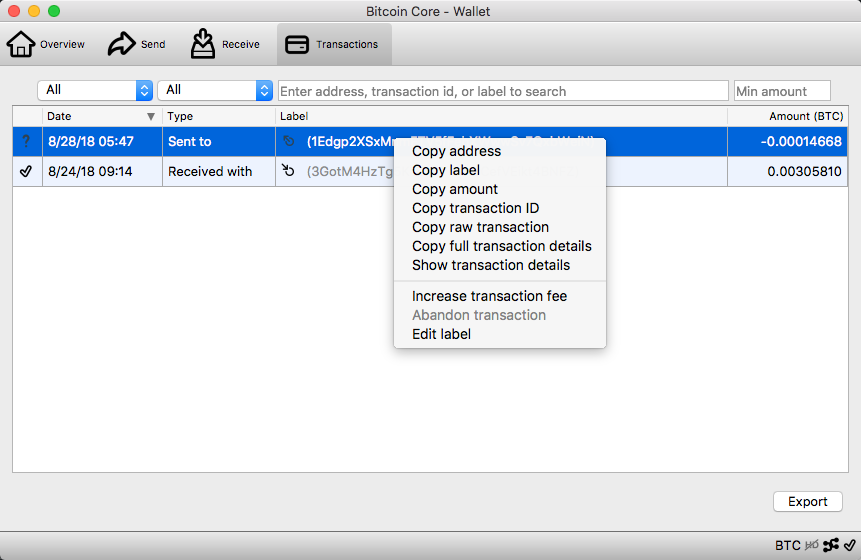Viewport: 861px width, 560px height.
Task: Click the unconfirmed question mark status icon
Action: tap(26, 141)
